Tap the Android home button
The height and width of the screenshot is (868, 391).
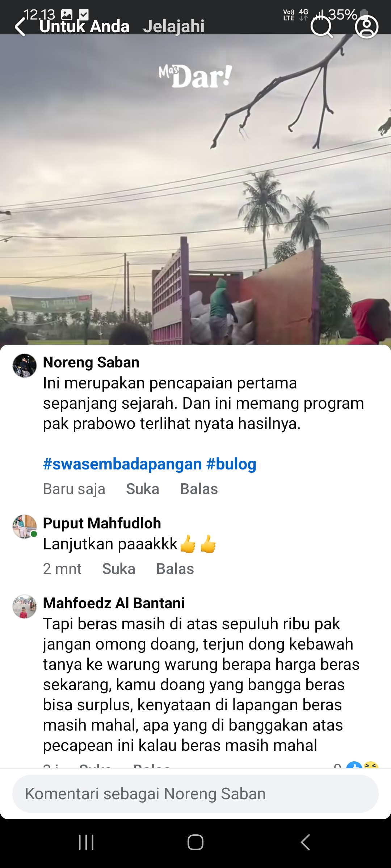point(195,842)
